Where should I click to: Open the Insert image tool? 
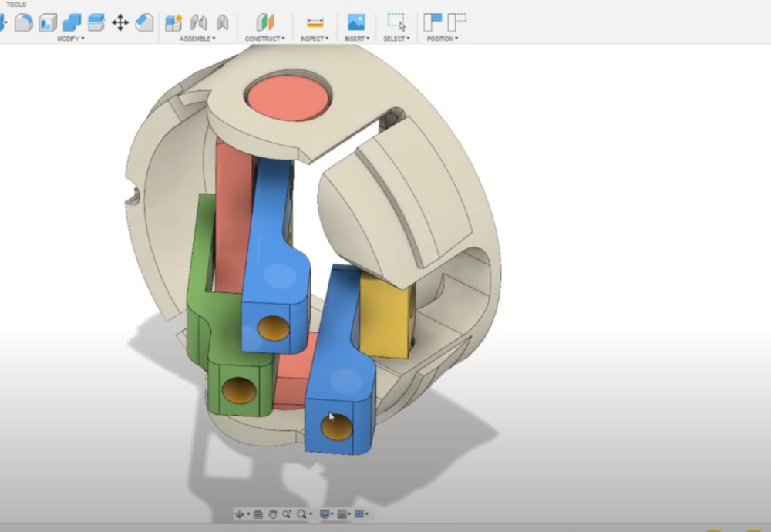point(355,22)
